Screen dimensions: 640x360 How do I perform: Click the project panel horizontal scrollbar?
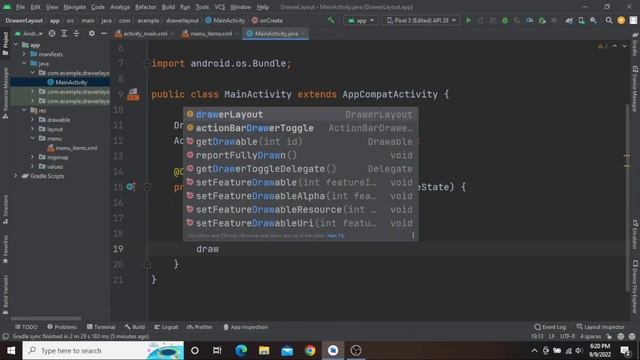coord(46,318)
